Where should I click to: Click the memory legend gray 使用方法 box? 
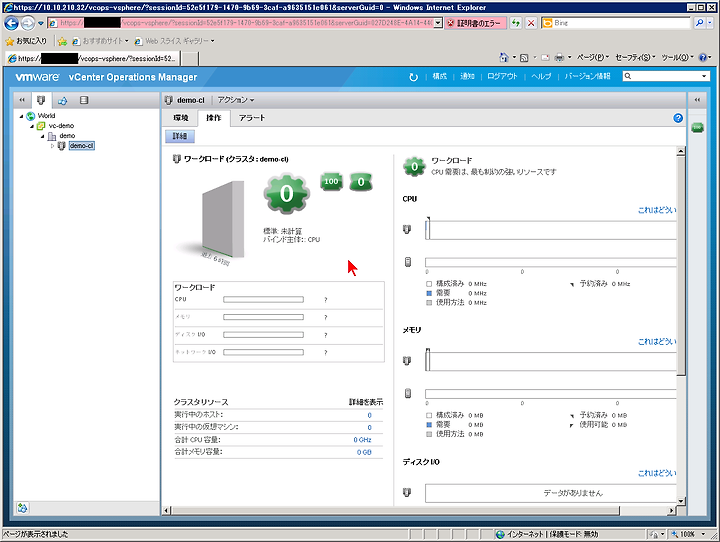pyautogui.click(x=429, y=434)
